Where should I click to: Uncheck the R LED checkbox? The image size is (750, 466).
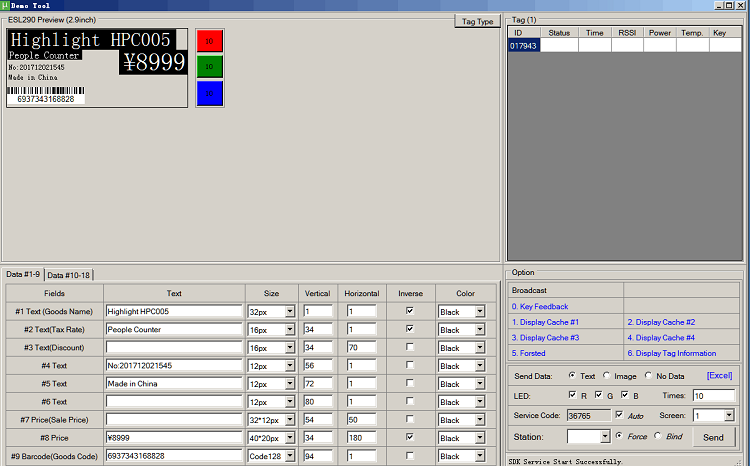point(571,396)
